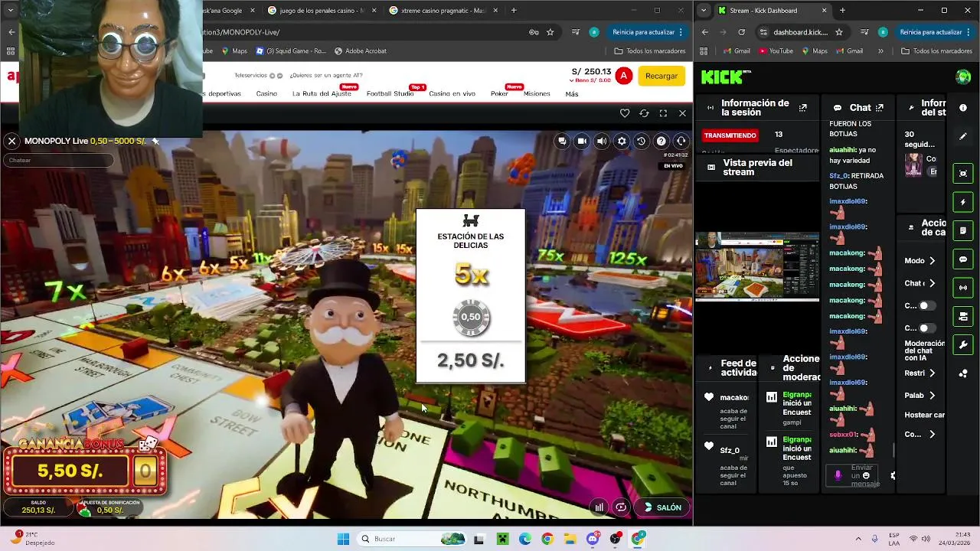Open the Casino menu item
This screenshot has width=980, height=551.
[266, 93]
